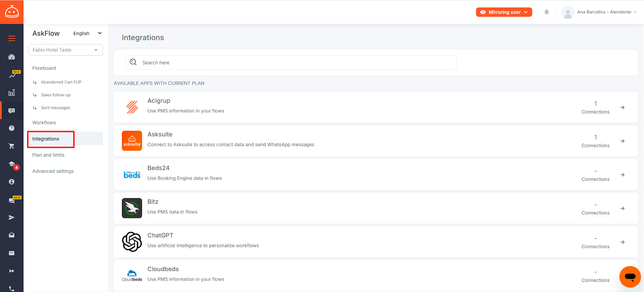Click the ChatGPT logo icon

[132, 242]
